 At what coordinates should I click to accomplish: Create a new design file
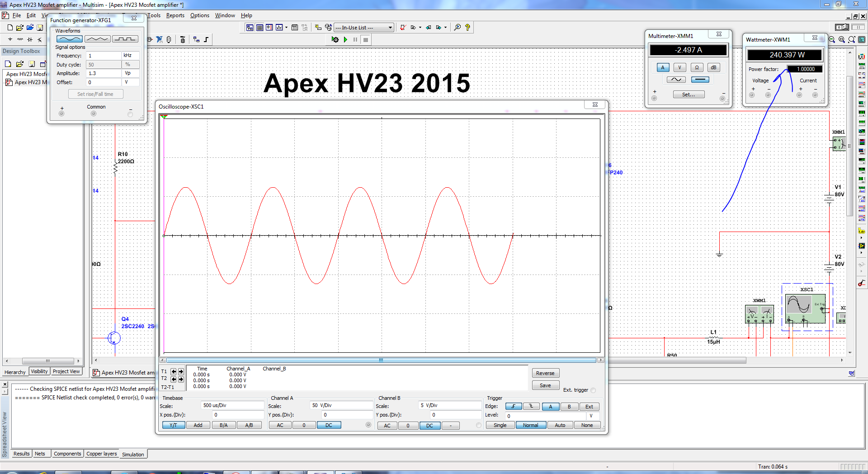click(9, 28)
